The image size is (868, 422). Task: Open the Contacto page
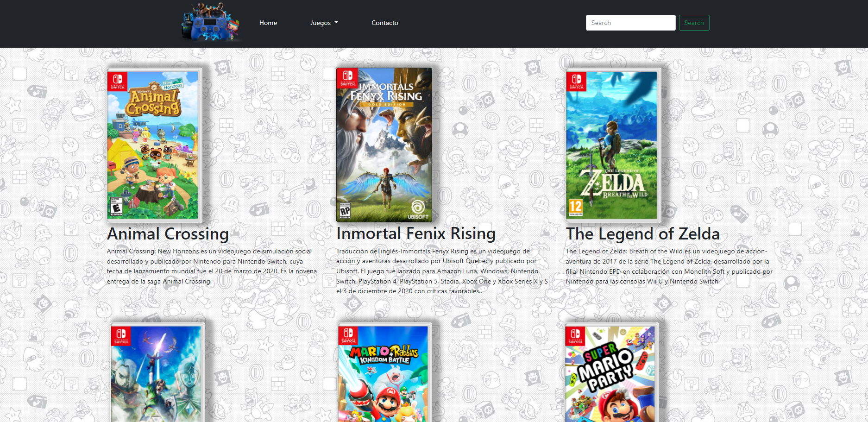[385, 23]
